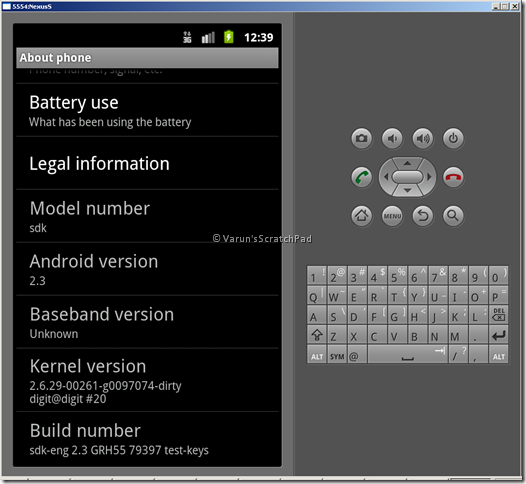Click the signal strength status icon
The width and height of the screenshot is (526, 484).
(208, 37)
